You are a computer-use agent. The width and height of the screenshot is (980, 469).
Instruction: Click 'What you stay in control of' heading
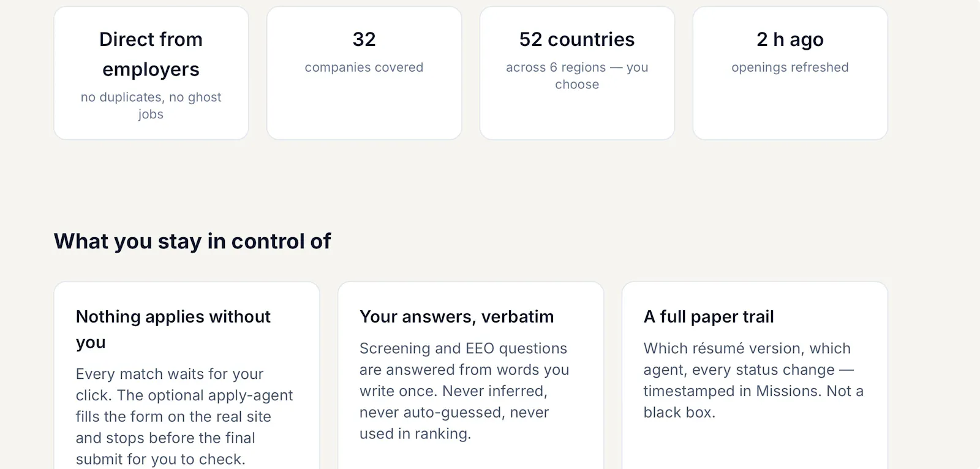coord(192,242)
